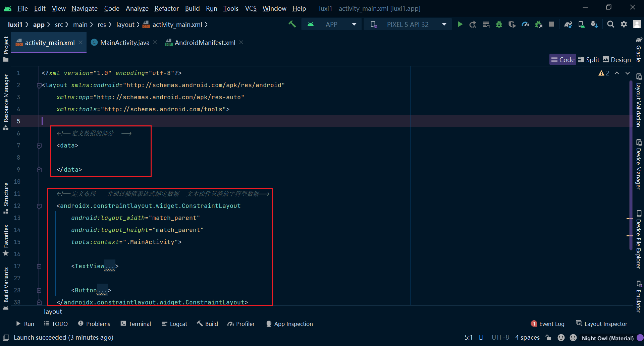This screenshot has width=644, height=346.
Task: Open the Terminal tool window
Action: [x=136, y=324]
